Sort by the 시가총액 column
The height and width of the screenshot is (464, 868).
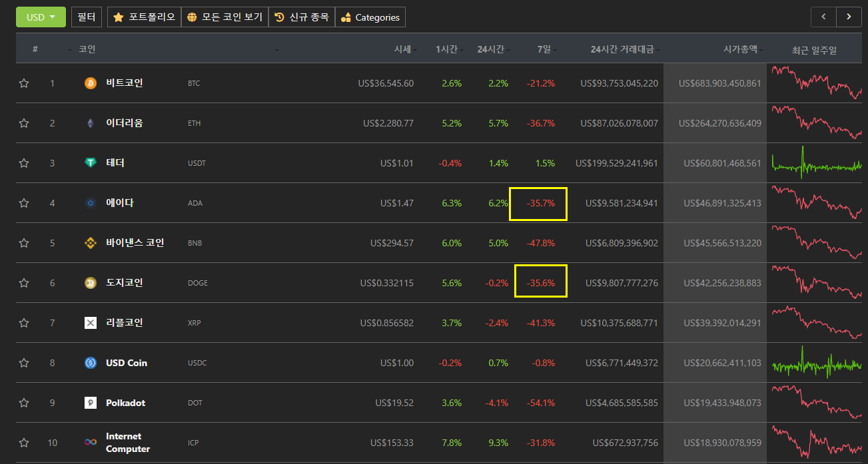point(740,49)
